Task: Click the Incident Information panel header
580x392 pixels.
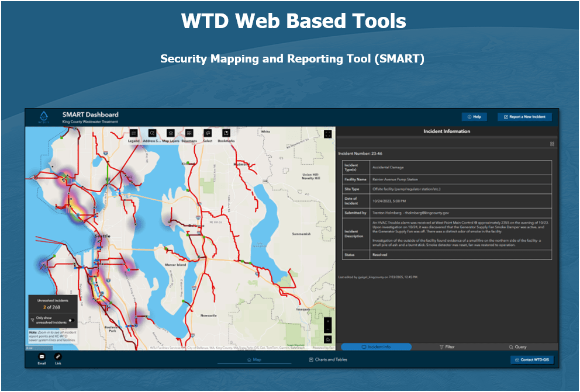Action: click(x=447, y=131)
